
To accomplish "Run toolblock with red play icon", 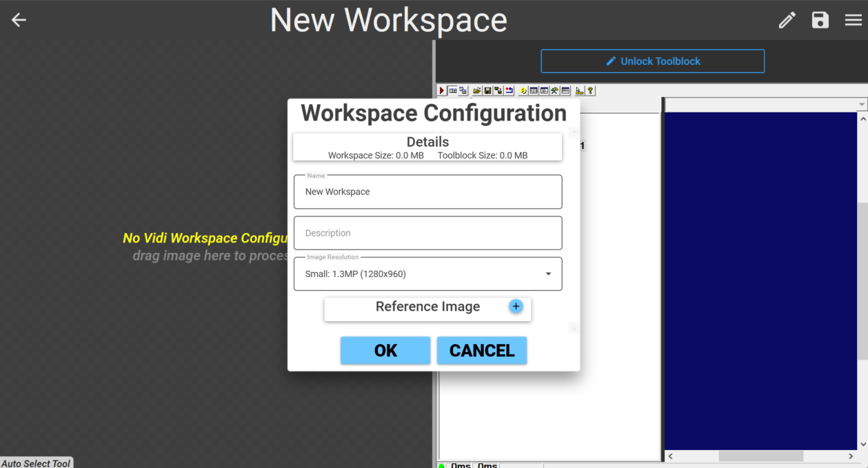I will click(442, 91).
